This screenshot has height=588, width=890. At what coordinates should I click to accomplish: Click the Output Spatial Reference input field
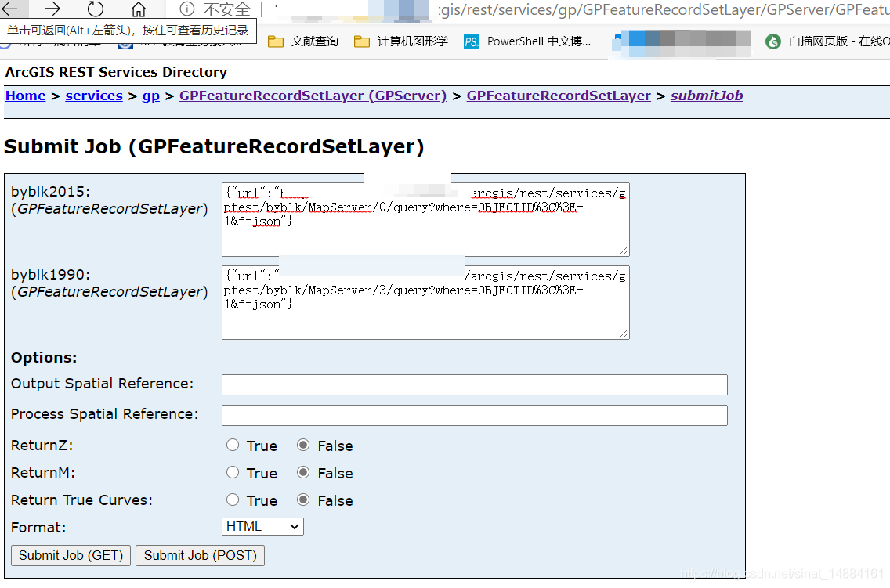[475, 384]
